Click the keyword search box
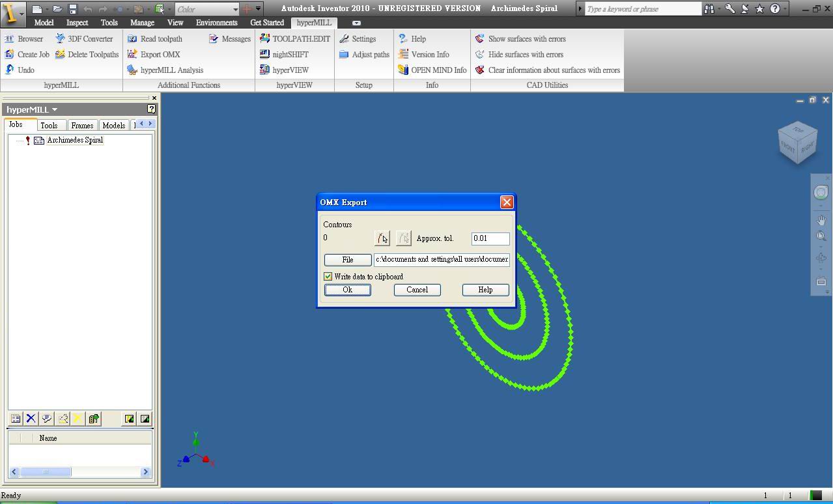 pos(643,9)
